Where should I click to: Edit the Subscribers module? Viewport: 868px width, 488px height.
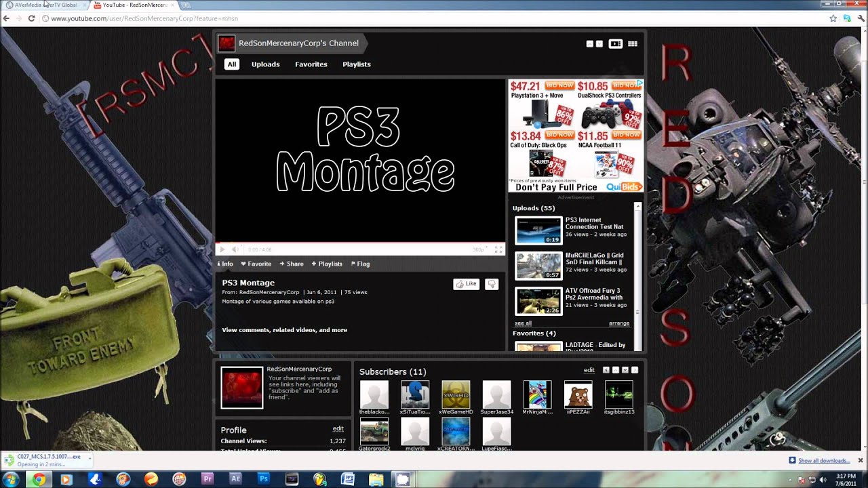click(x=589, y=370)
